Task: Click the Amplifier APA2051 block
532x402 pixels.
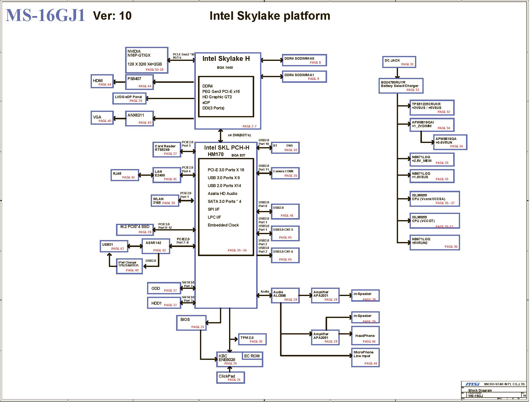Action: click(x=325, y=337)
